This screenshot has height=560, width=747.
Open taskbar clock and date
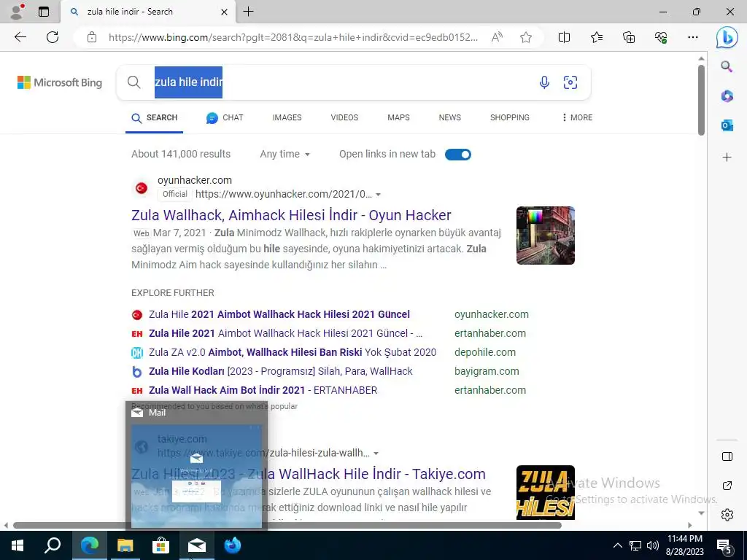click(x=685, y=545)
